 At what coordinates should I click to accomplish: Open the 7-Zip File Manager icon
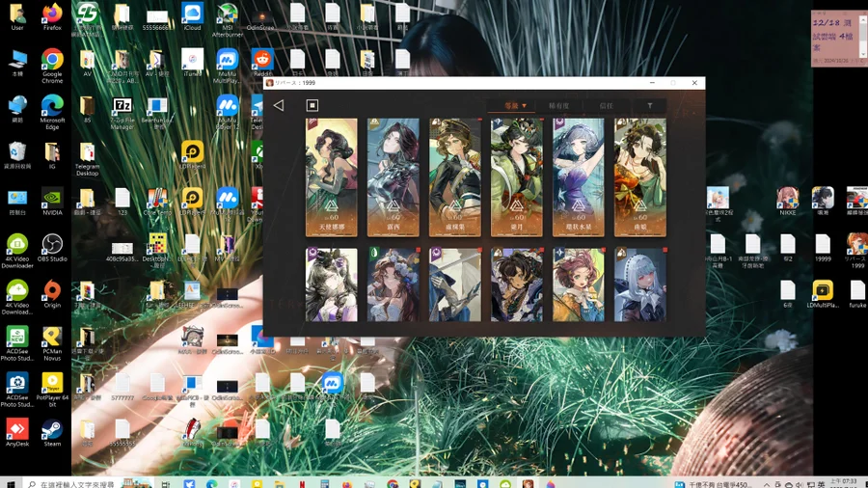[x=122, y=112]
